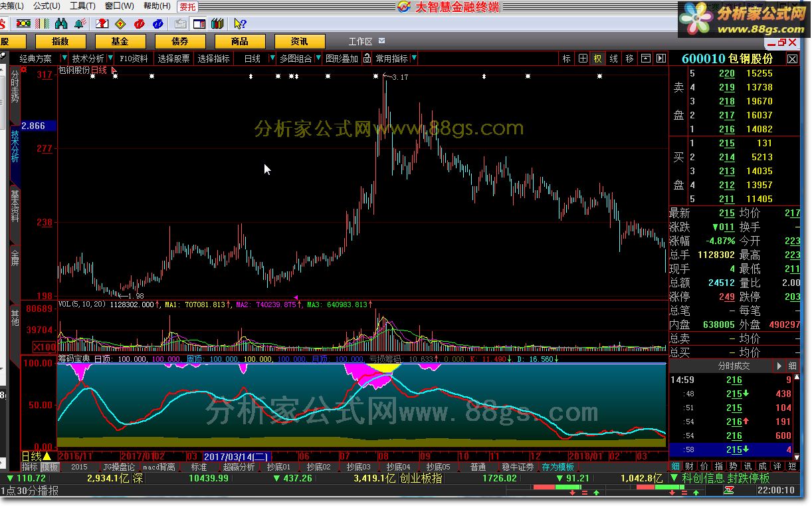
Task: Click the 存为模板 save template button
Action: pos(558,467)
